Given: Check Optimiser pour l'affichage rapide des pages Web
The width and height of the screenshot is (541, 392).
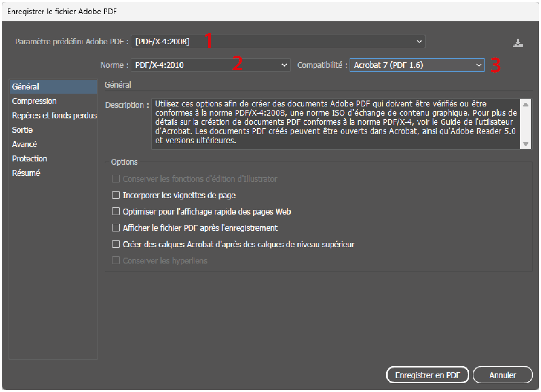Looking at the screenshot, I should point(116,211).
